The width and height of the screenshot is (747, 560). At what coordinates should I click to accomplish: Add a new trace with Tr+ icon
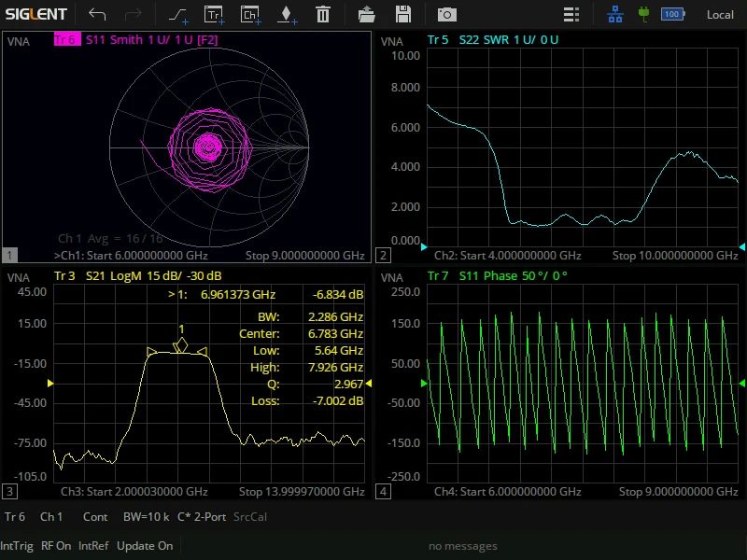tap(215, 15)
